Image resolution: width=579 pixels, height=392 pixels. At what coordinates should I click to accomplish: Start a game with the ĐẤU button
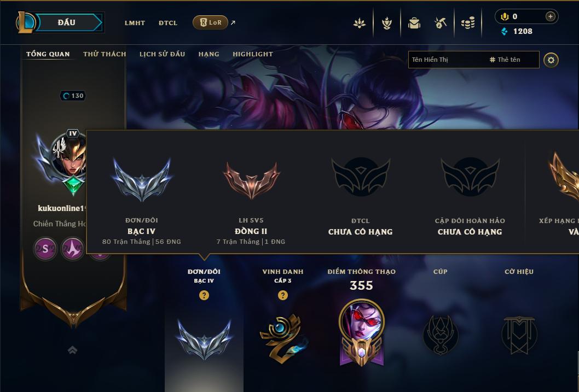[66, 22]
